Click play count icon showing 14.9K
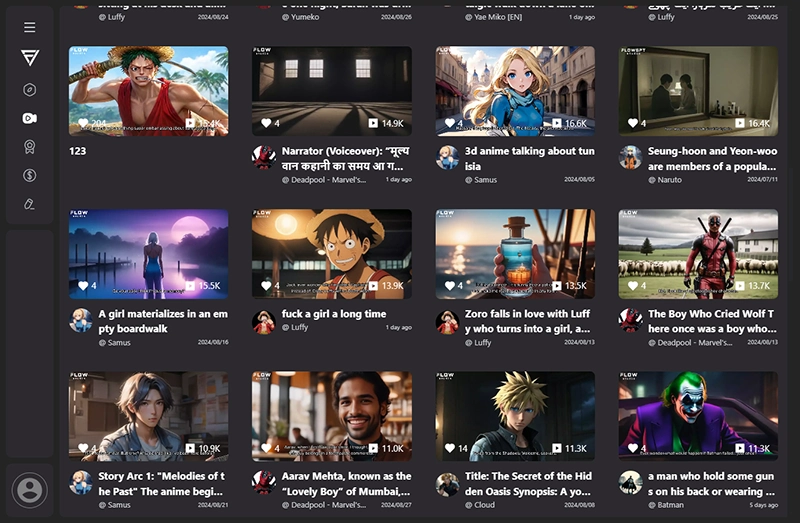Viewport: 800px width, 523px height. coord(373,123)
